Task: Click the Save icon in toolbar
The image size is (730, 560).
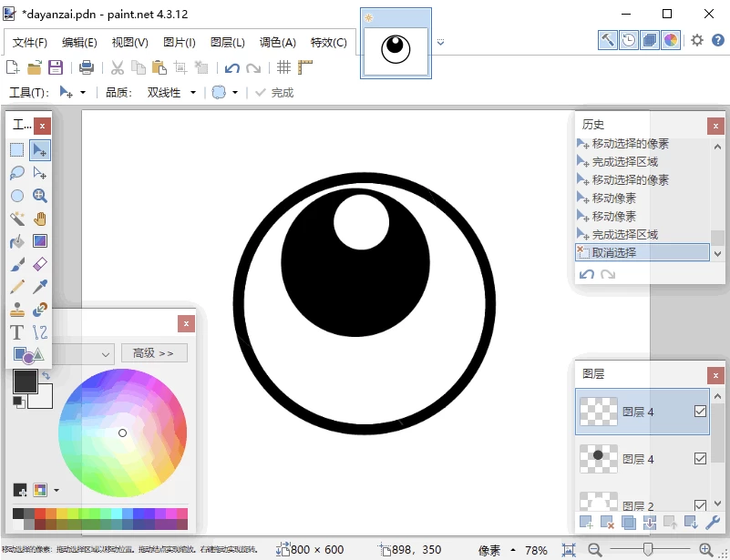Action: pyautogui.click(x=56, y=67)
